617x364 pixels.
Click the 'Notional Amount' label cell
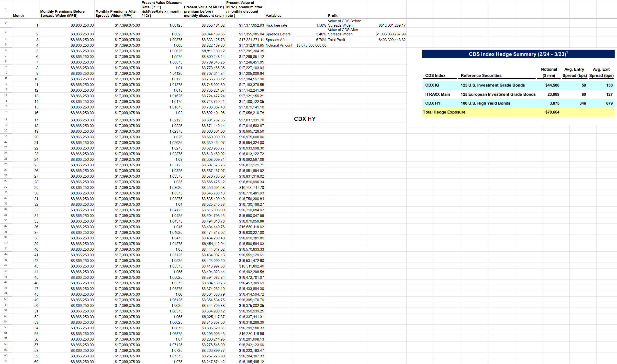pos(279,45)
